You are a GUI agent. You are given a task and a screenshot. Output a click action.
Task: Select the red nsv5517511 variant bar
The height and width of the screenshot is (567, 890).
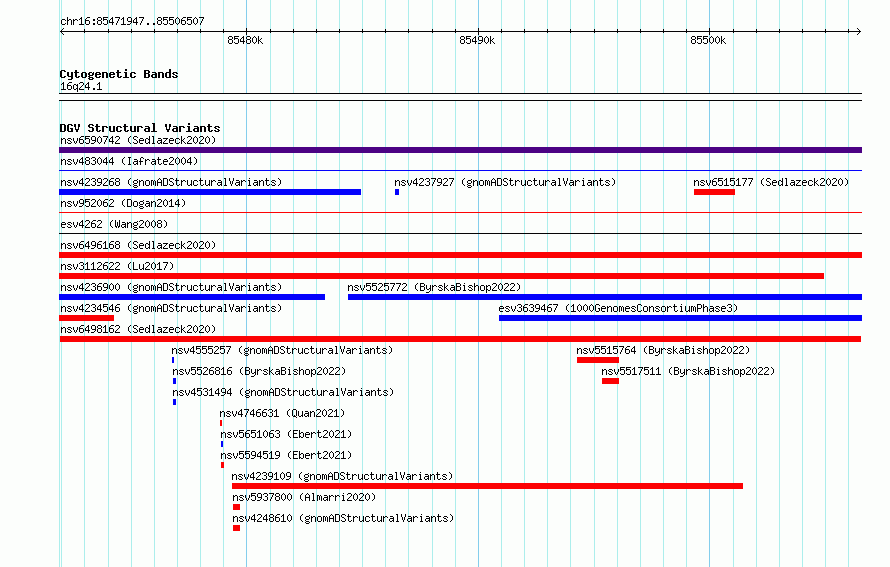(610, 381)
